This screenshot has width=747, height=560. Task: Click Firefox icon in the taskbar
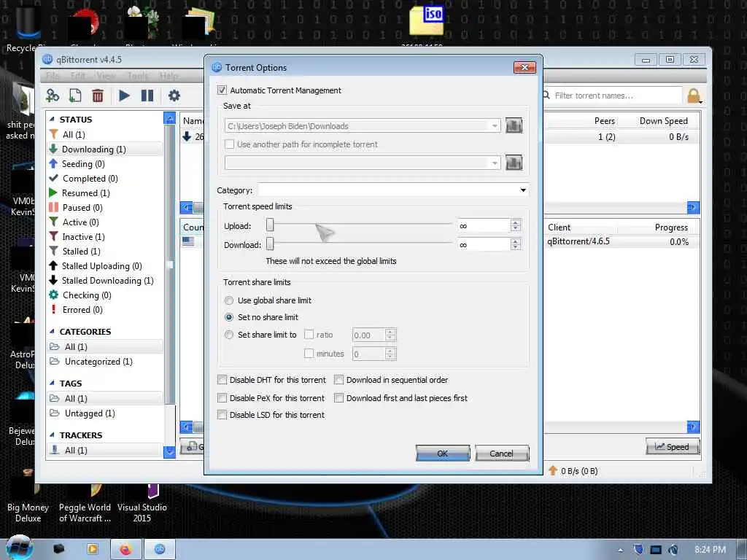click(x=125, y=550)
